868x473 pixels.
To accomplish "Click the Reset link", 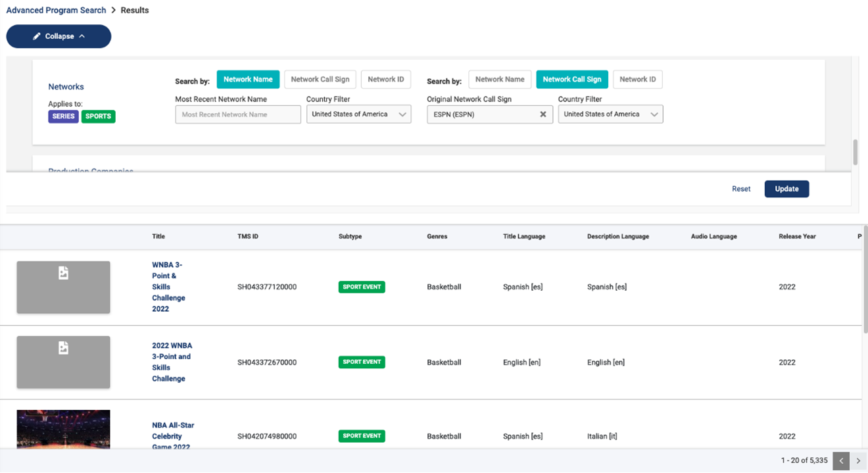I will [x=741, y=189].
